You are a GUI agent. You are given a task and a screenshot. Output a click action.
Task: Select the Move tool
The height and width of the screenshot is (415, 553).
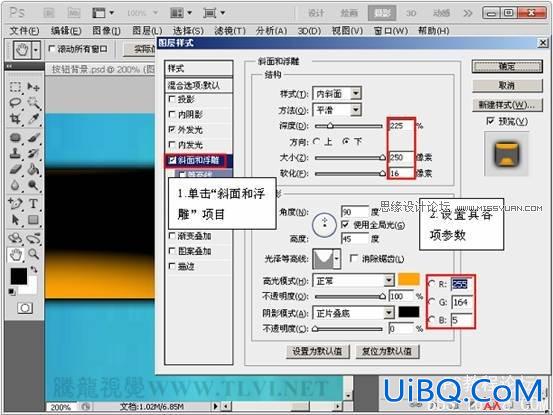pos(34,87)
